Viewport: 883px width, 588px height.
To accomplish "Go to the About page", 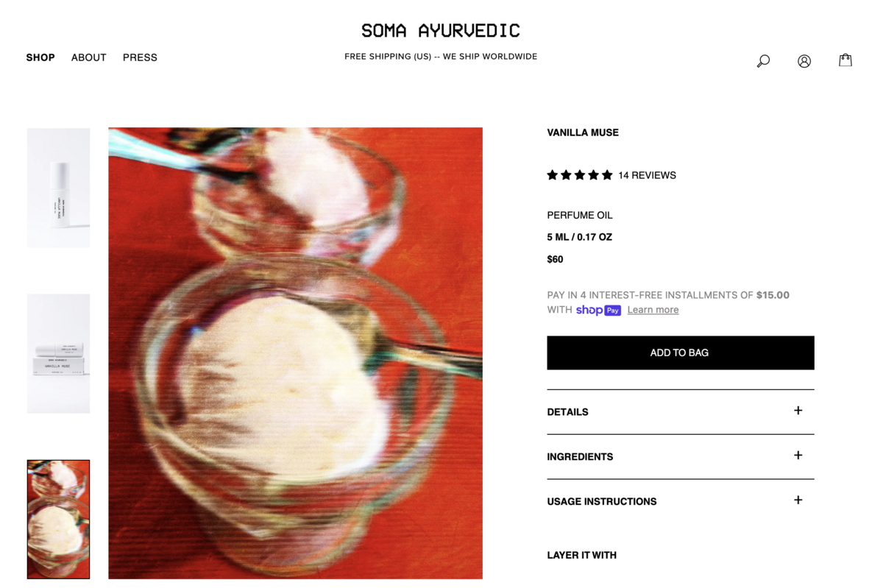I will pyautogui.click(x=89, y=57).
